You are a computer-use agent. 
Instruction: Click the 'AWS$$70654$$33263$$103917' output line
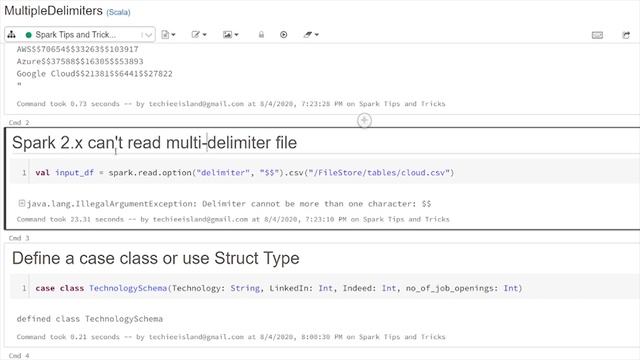(x=77, y=49)
